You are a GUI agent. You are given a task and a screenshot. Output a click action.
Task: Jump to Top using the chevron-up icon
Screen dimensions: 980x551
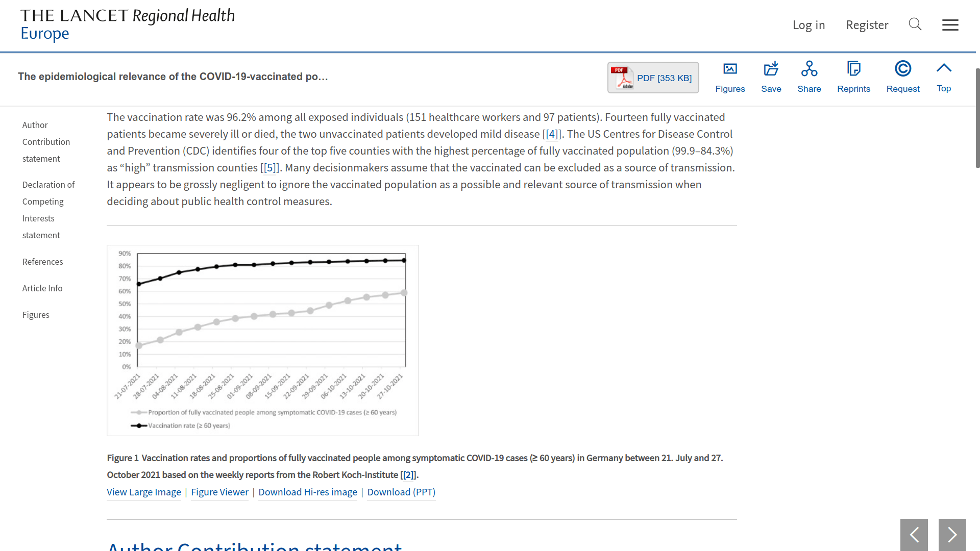(944, 78)
